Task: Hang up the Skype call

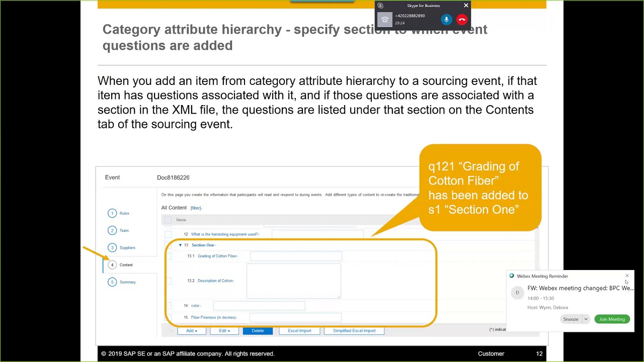Action: 462,20
